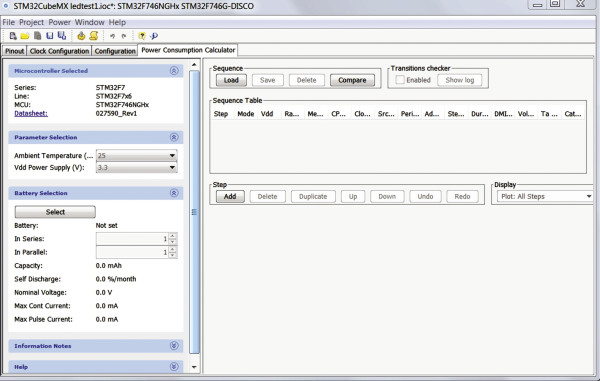Click the left panel vertical scrollbar thumb
600x381 pixels.
coord(194,212)
